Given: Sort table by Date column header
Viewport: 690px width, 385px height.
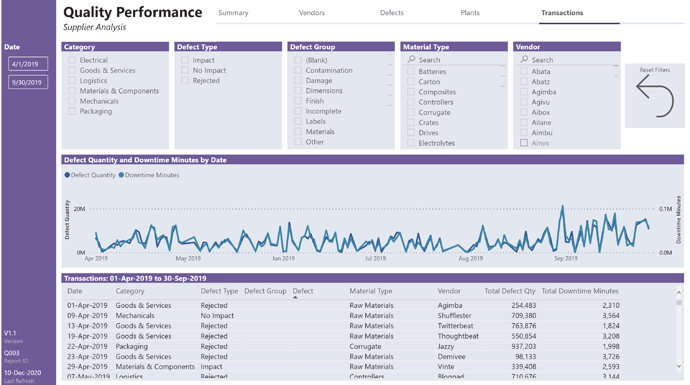Looking at the screenshot, I should point(75,291).
